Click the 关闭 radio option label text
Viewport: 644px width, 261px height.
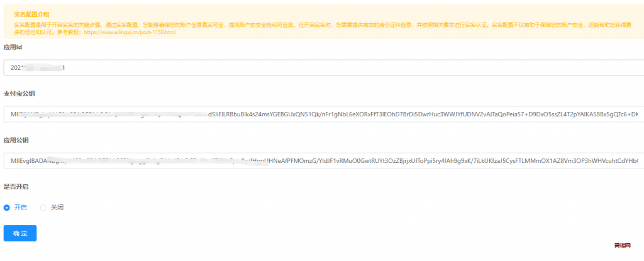pos(57,208)
